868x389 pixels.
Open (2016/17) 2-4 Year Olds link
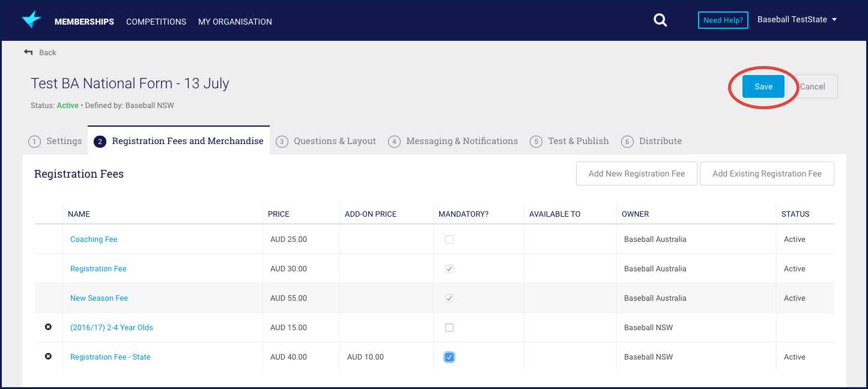[x=112, y=327]
